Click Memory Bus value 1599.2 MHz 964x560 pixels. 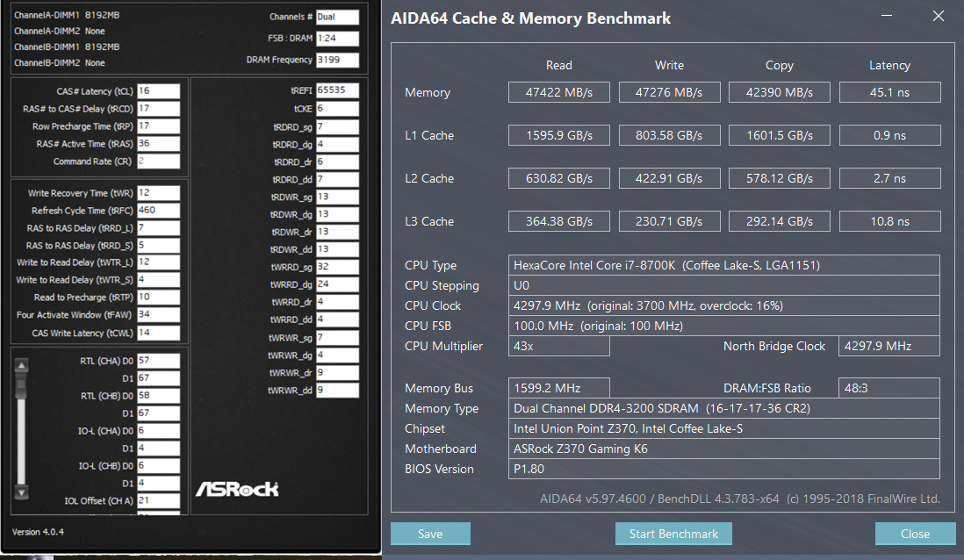pyautogui.click(x=559, y=388)
